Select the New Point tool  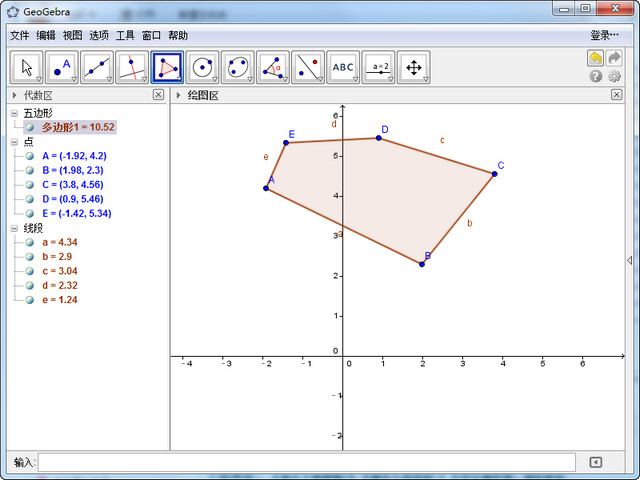click(x=62, y=68)
